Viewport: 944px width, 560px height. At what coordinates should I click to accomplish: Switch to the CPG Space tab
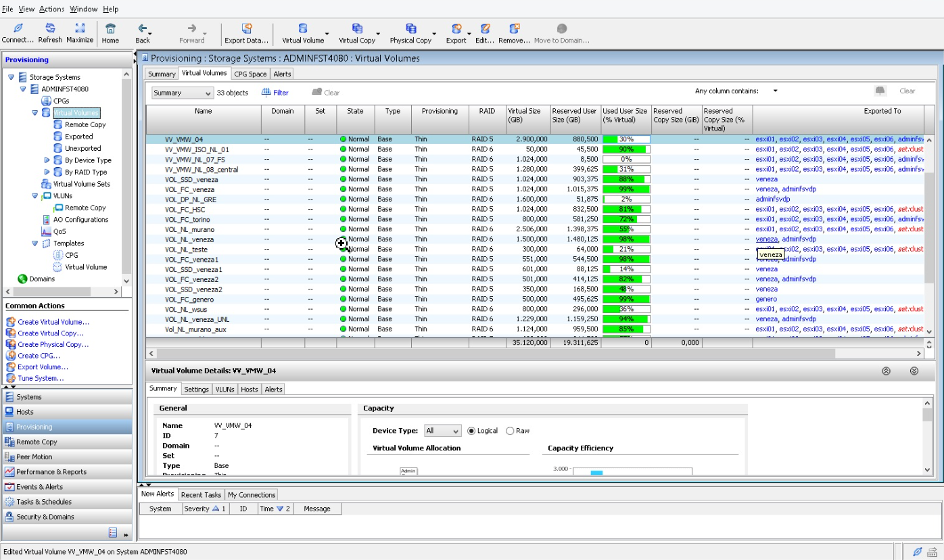(250, 74)
